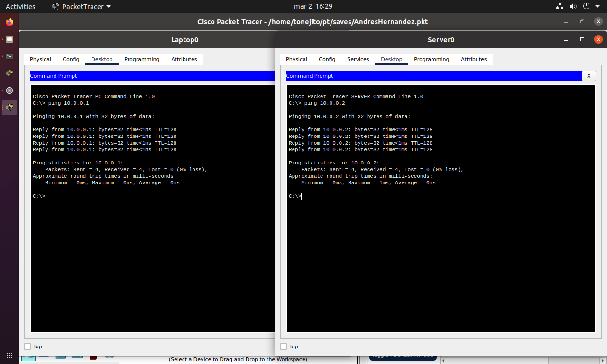Viewport: 607px width, 364px height.
Task: Open the Files manager in the dock
Action: 9,39
